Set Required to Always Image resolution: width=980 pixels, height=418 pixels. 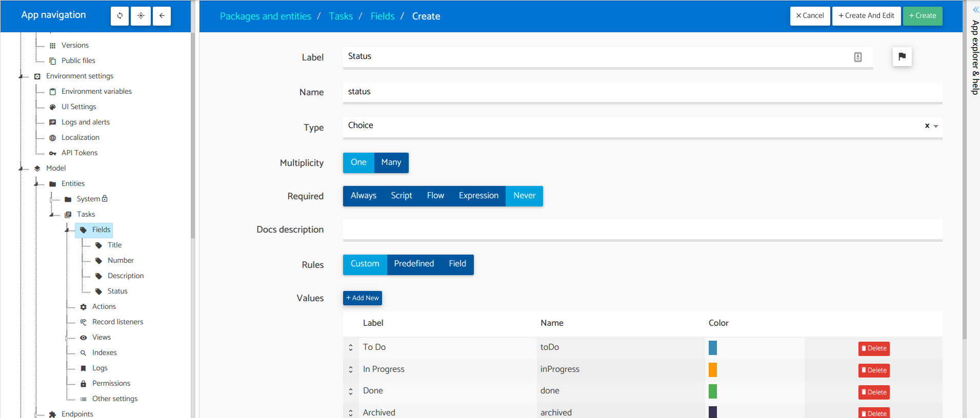click(364, 196)
